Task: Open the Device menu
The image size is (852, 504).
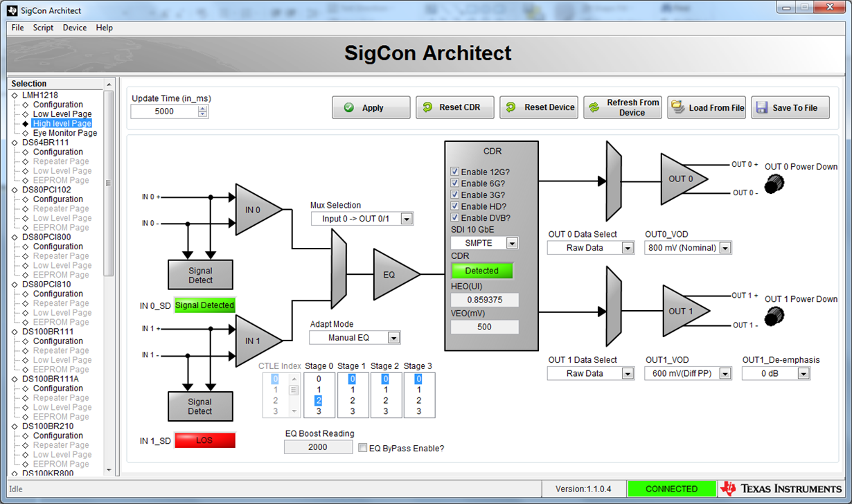Action: tap(75, 28)
